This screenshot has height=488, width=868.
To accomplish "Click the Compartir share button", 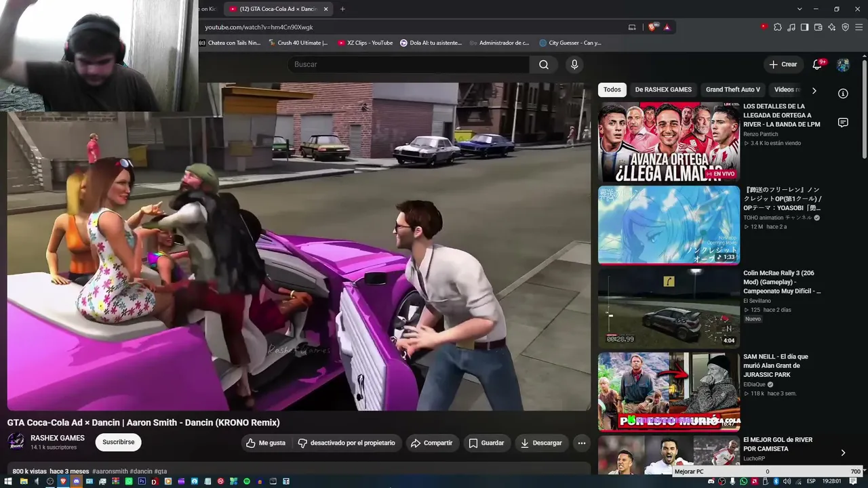I will click(431, 443).
